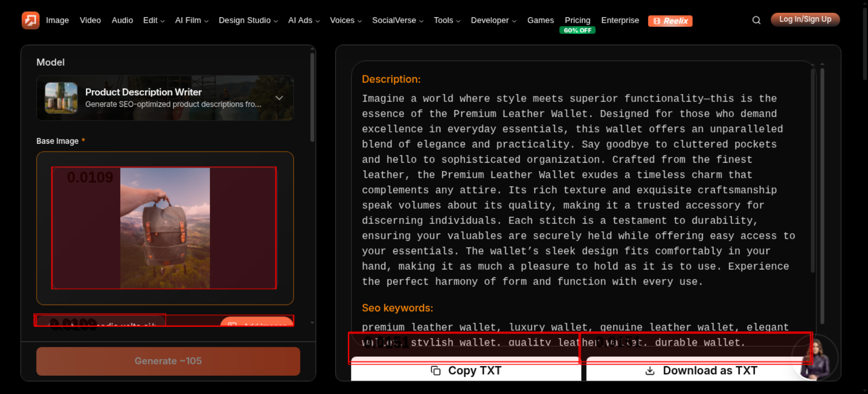The width and height of the screenshot is (868, 394).
Task: Click the orange site logo icon
Action: pos(30,20)
